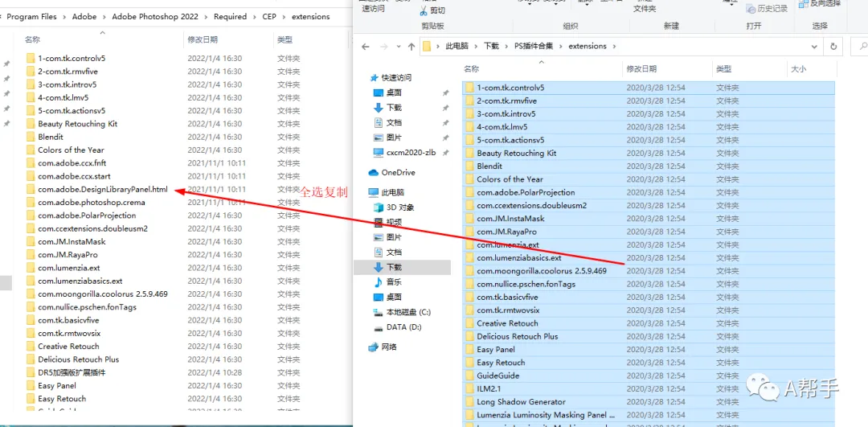Select com.JM.RayaPro folder in right window
868x427 pixels.
[x=648, y=232]
